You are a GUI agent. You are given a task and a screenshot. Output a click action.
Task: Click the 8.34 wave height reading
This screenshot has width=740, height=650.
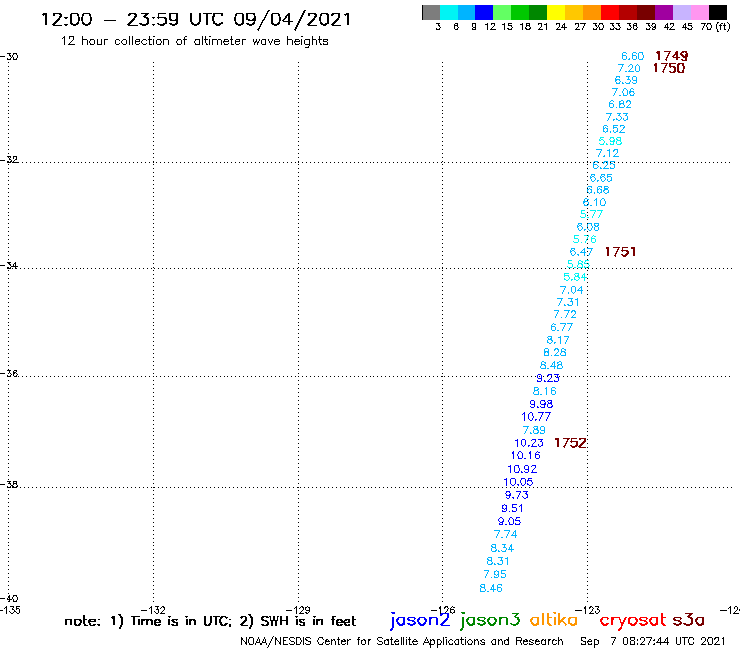(x=502, y=548)
